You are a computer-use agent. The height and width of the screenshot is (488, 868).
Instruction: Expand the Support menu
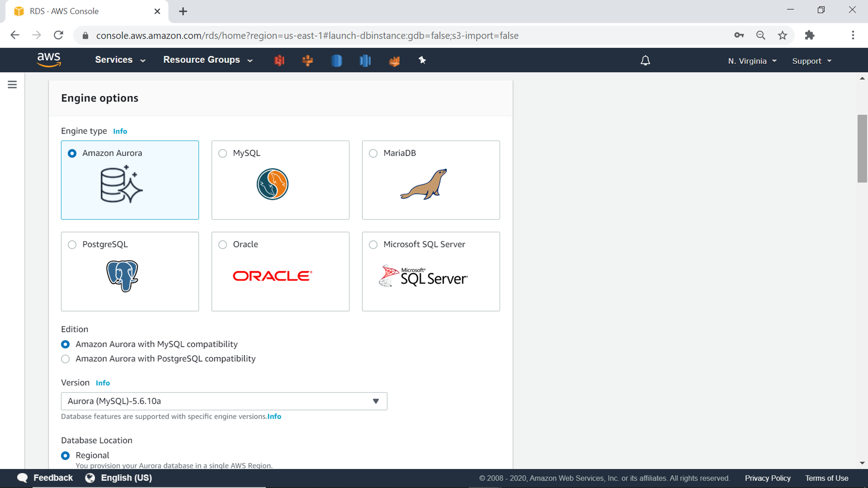(812, 61)
